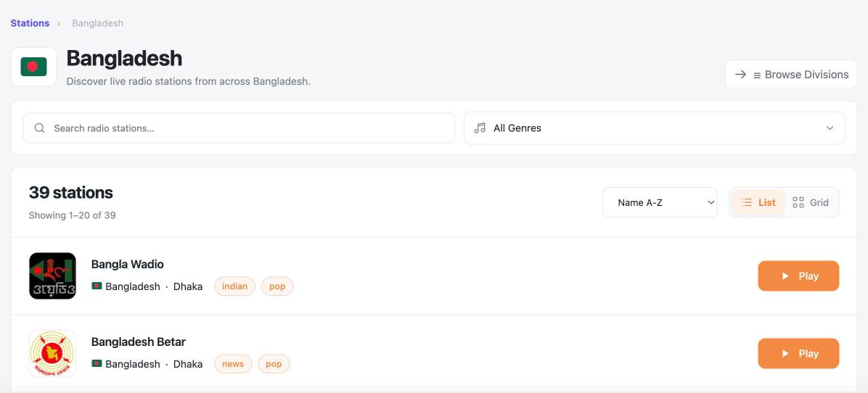Click the arrow icon in Browse Divisions
The height and width of the screenshot is (393, 868).
(740, 75)
